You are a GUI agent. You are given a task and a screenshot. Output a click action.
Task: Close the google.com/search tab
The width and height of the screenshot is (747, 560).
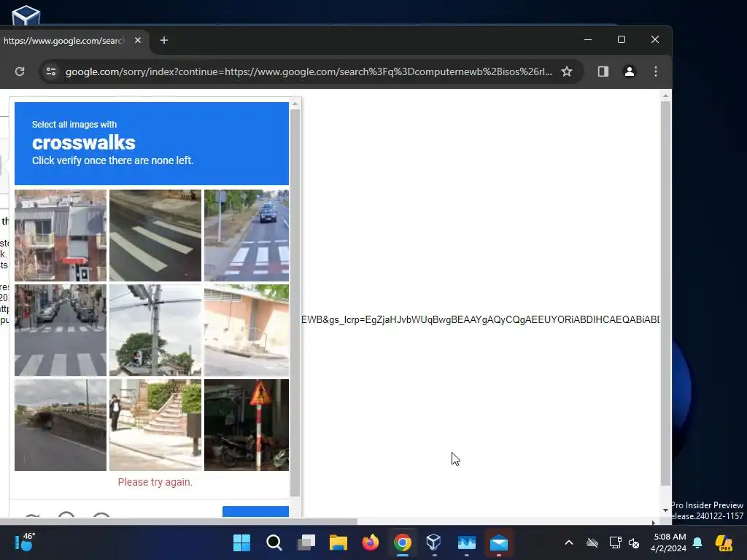tap(138, 41)
